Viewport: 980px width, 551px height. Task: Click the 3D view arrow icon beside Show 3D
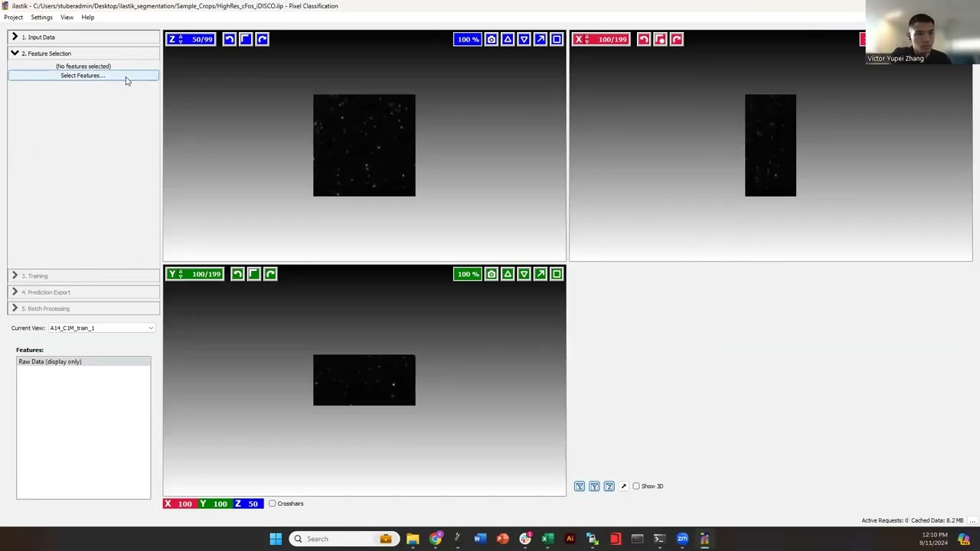623,486
